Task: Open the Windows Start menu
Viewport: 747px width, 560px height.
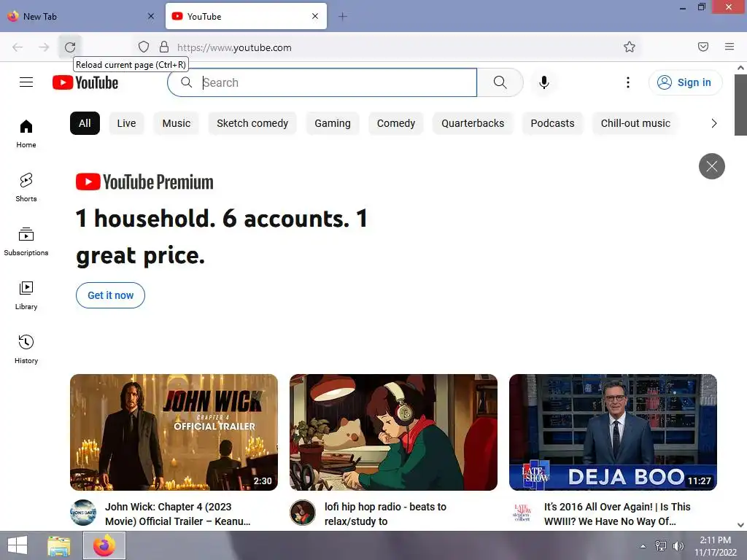Action: pyautogui.click(x=18, y=545)
